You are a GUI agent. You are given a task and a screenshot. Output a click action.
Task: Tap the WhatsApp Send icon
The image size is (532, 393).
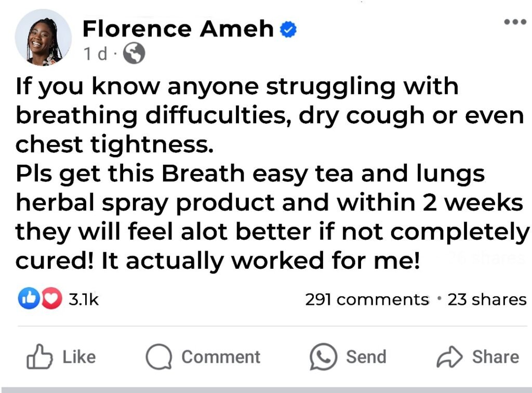pos(323,357)
